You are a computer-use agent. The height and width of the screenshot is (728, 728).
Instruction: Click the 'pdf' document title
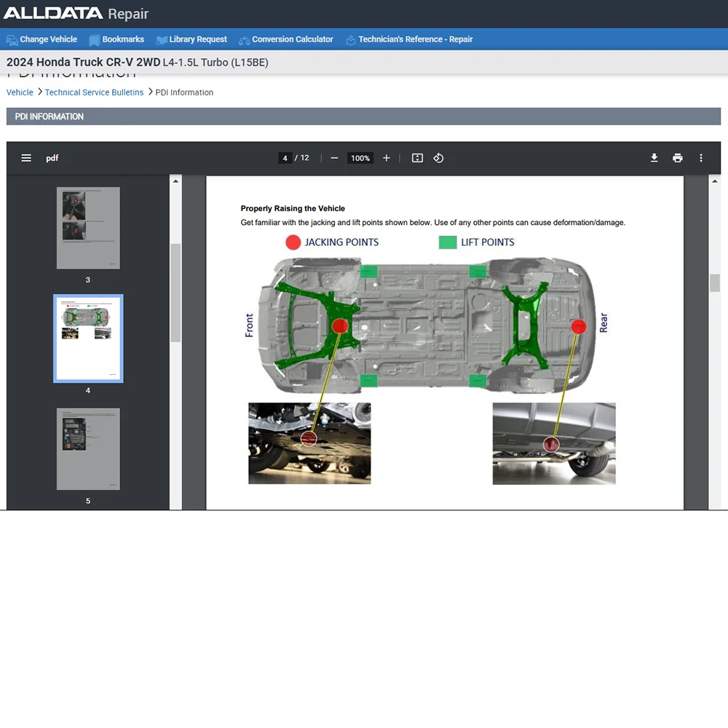click(x=52, y=158)
